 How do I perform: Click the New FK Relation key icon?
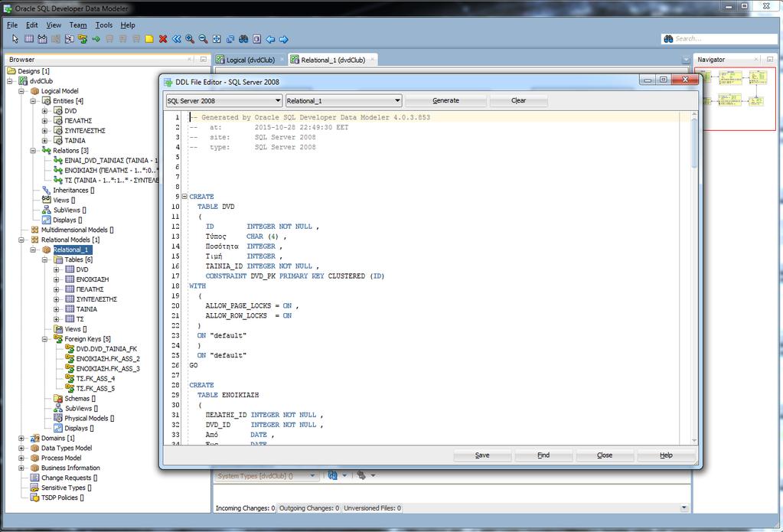click(x=83, y=39)
